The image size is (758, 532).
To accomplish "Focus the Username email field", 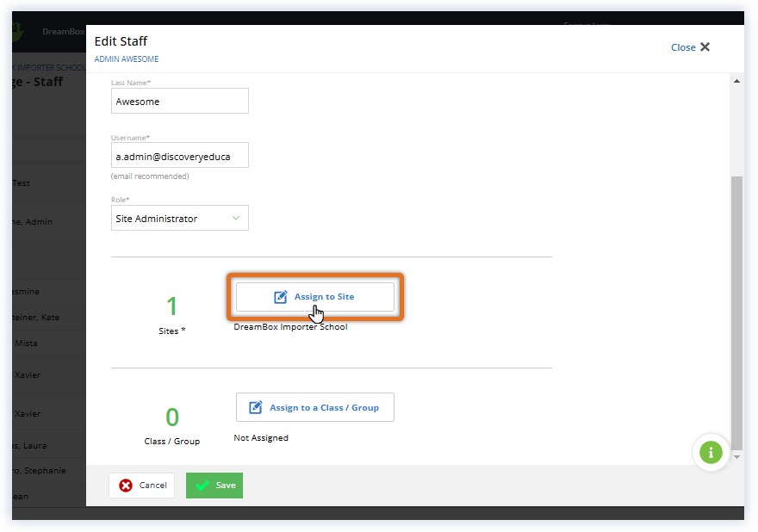I will tap(180, 155).
